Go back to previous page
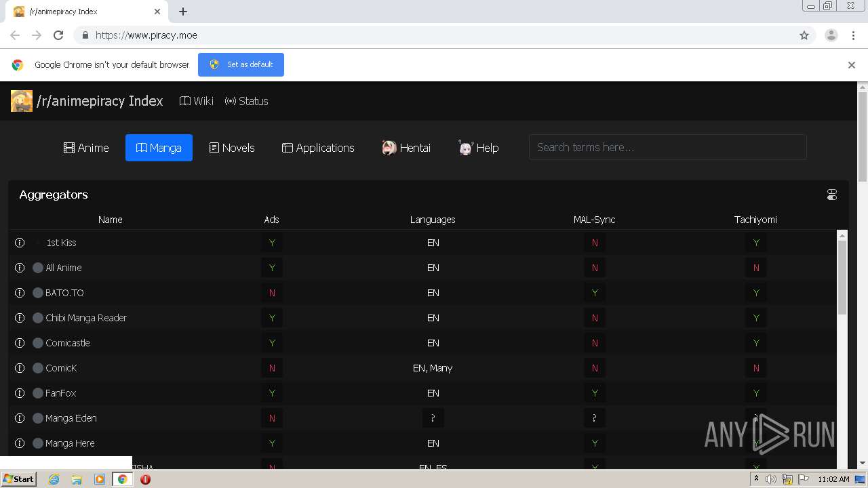This screenshot has height=488, width=868. point(15,35)
